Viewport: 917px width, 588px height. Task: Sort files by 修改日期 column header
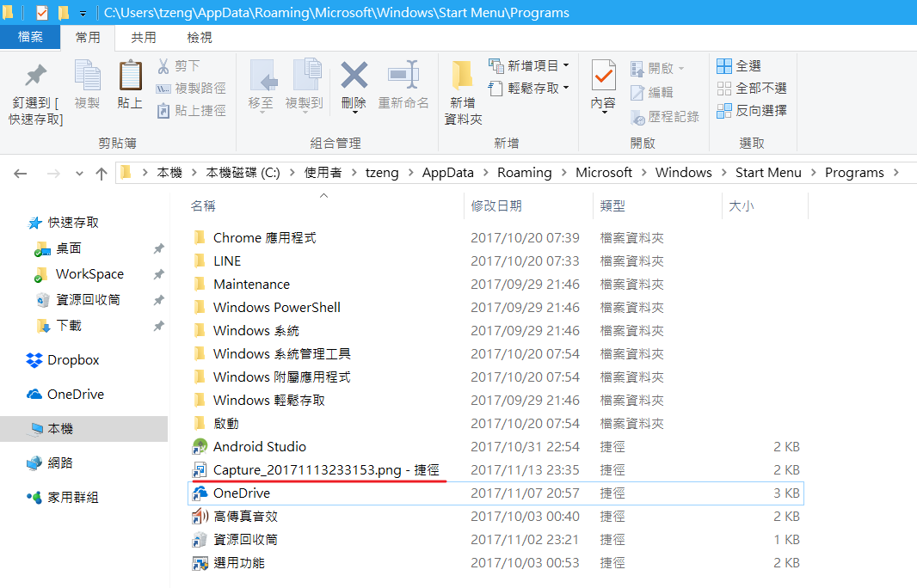click(x=495, y=206)
